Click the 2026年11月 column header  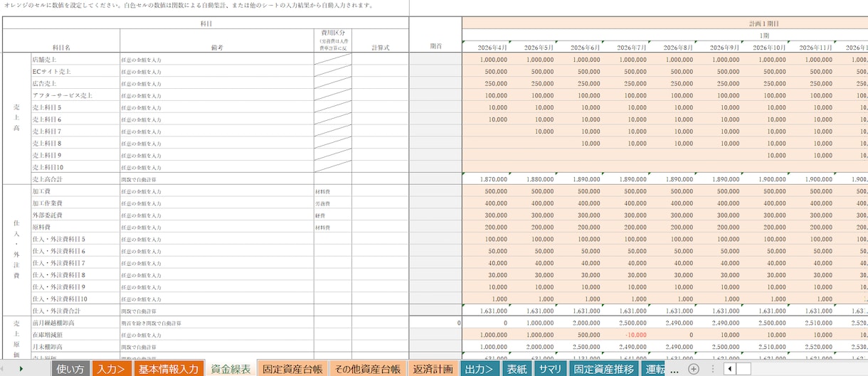click(810, 47)
